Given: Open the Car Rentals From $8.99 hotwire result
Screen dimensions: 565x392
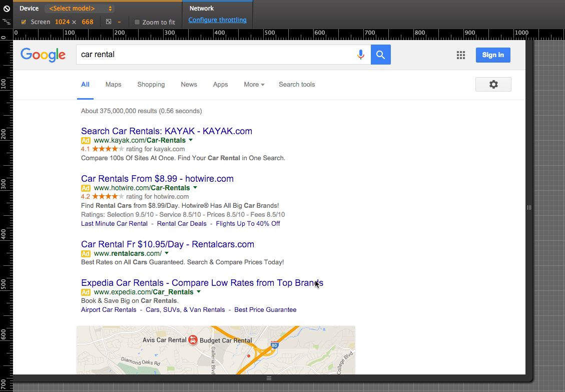Looking at the screenshot, I should (x=157, y=179).
